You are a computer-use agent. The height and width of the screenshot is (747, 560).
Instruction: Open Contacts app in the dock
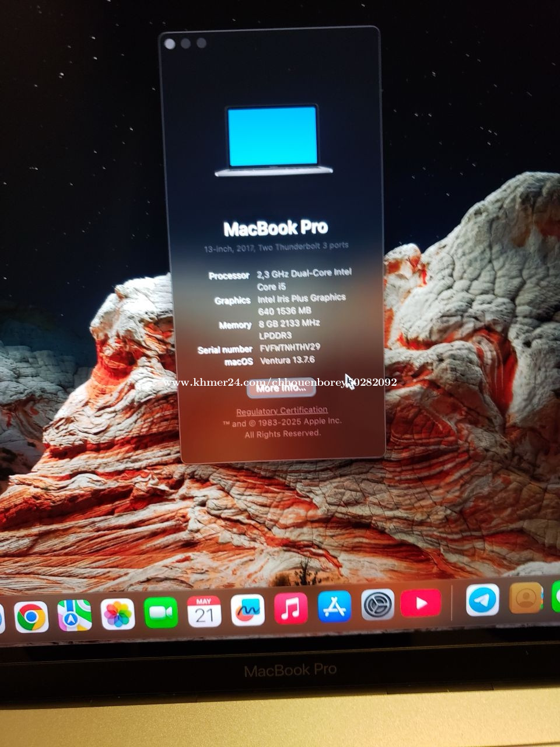pos(526,598)
